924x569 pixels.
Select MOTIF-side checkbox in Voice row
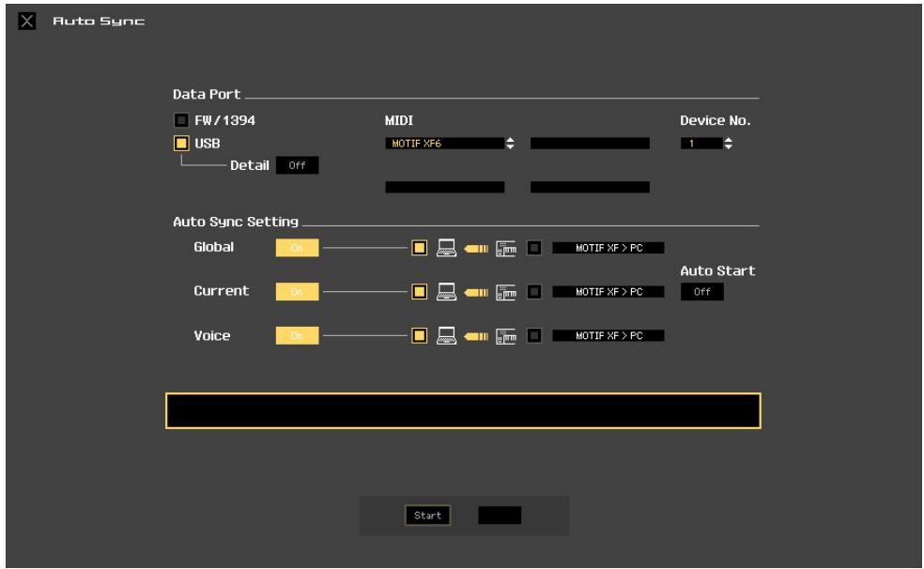point(534,336)
